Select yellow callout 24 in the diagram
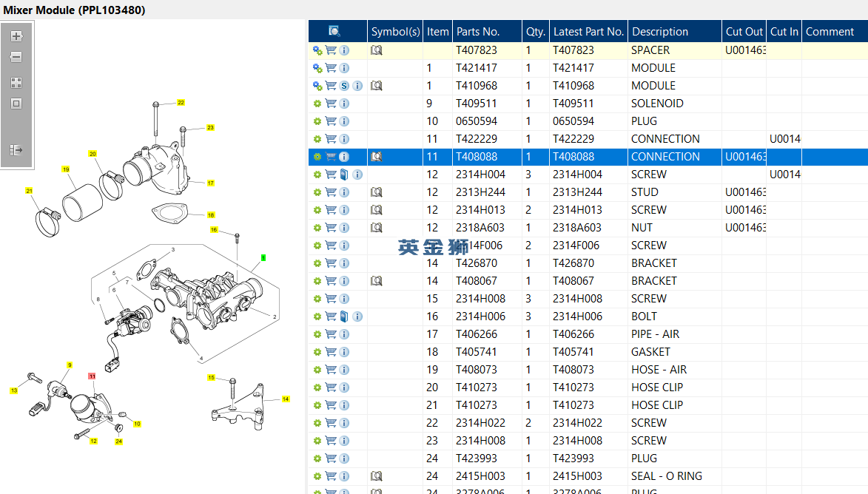The image size is (868, 494). [x=119, y=441]
